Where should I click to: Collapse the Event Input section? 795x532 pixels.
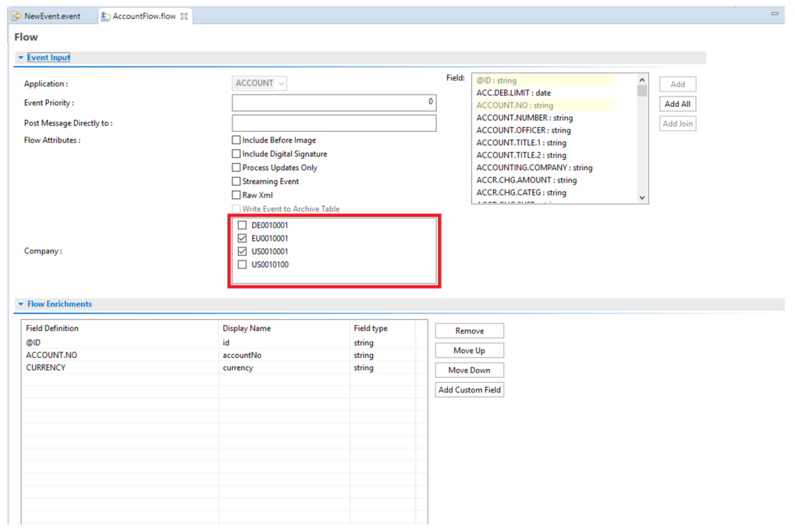[21, 58]
